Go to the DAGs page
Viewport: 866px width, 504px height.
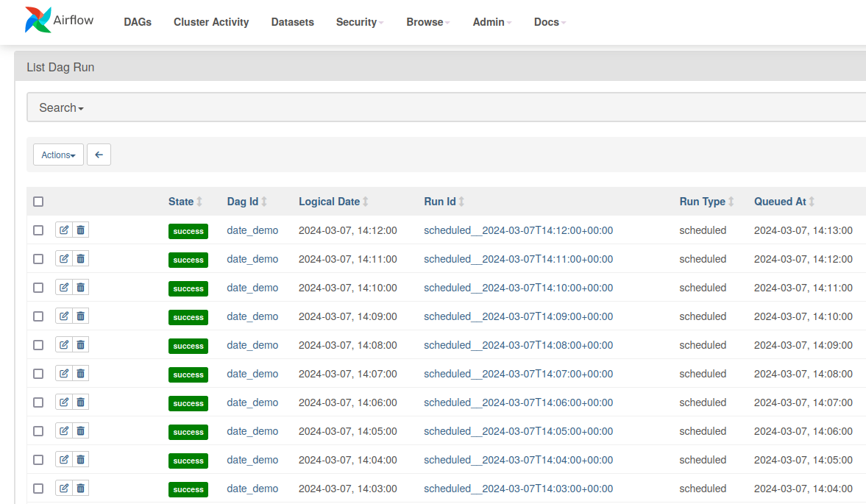click(x=138, y=22)
